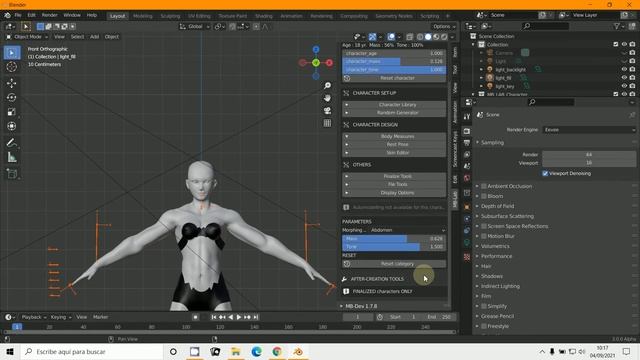
Task: Enable the Freestyle checkbox
Action: (484, 326)
